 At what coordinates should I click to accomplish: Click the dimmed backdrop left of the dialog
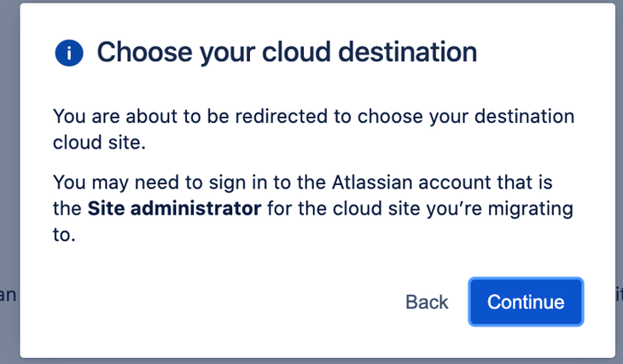point(9,170)
